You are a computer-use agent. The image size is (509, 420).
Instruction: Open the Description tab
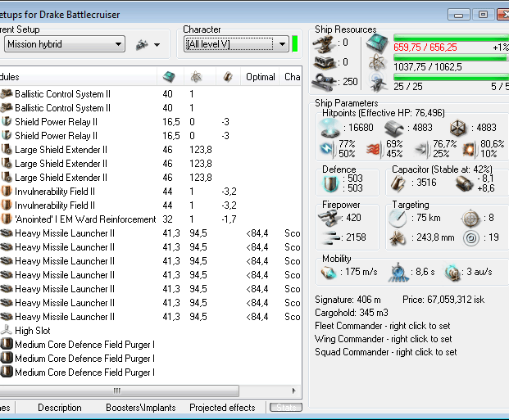[x=60, y=408]
